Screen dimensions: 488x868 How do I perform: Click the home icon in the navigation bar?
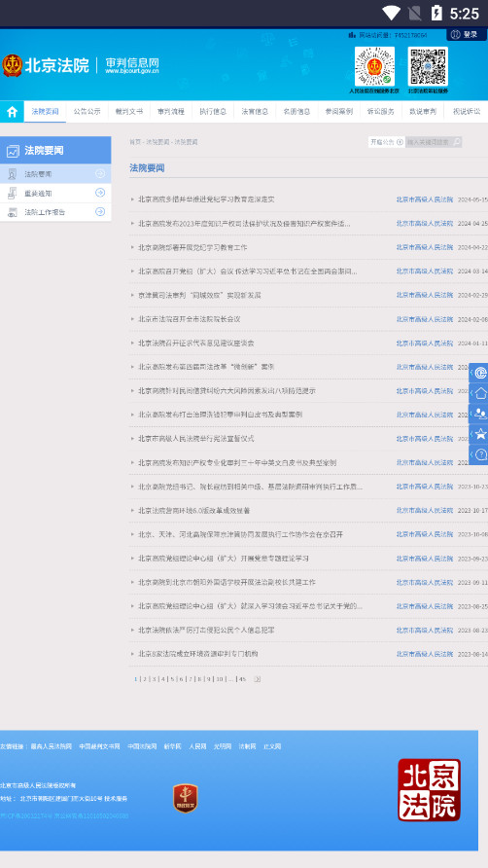[12, 111]
